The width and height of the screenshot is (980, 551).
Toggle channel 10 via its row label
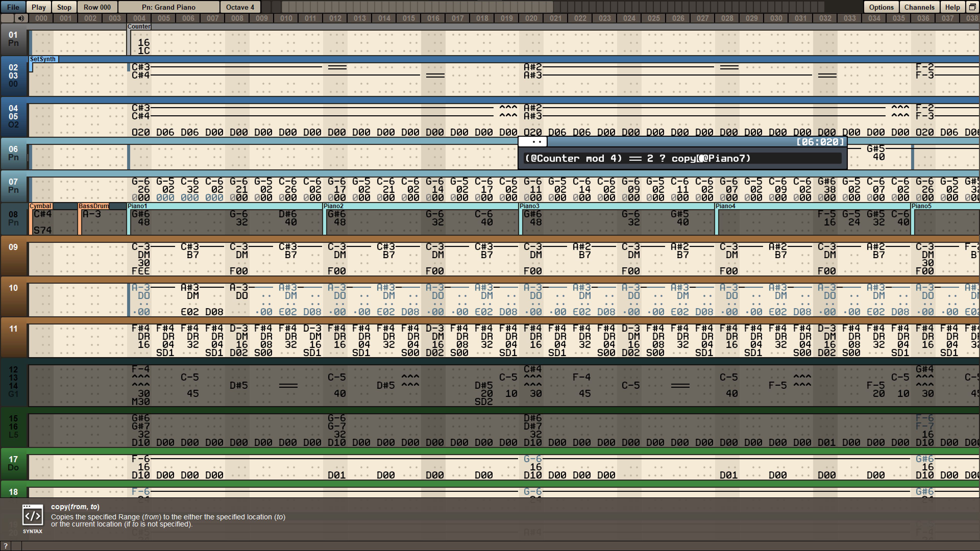click(13, 288)
